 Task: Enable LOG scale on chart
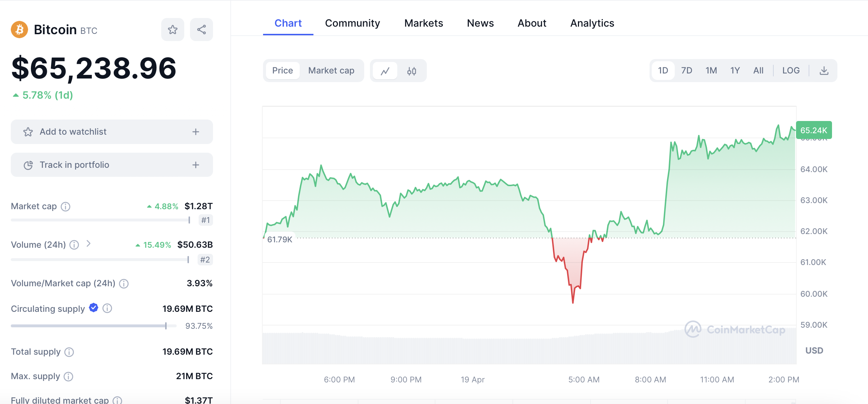click(791, 71)
